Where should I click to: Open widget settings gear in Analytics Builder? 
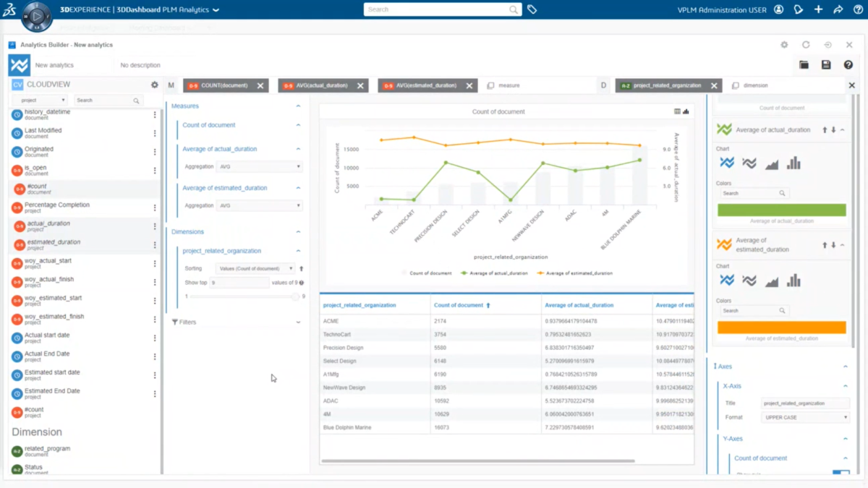click(784, 45)
